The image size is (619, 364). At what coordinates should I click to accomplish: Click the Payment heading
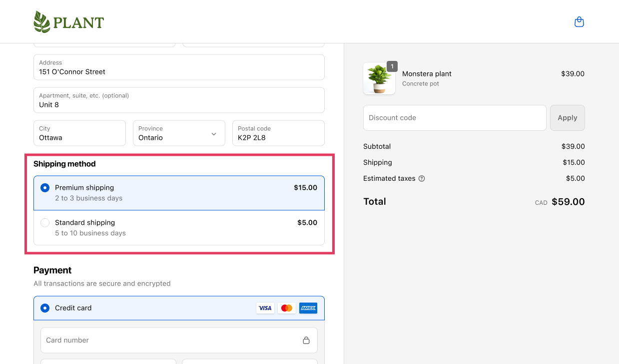(52, 270)
